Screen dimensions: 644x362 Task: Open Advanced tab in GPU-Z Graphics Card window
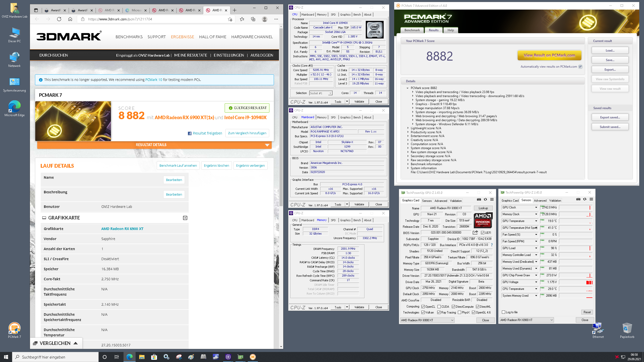point(441,201)
